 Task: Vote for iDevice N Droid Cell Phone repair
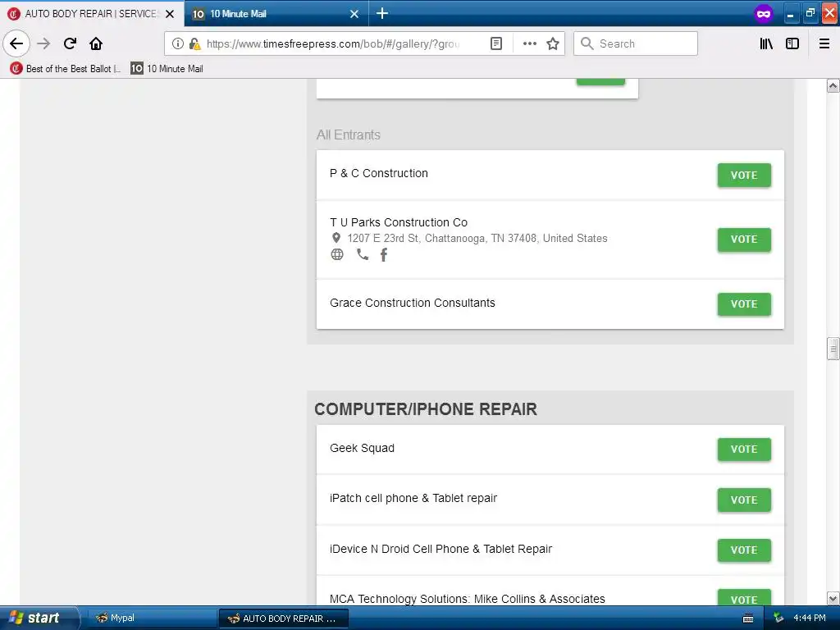point(743,550)
